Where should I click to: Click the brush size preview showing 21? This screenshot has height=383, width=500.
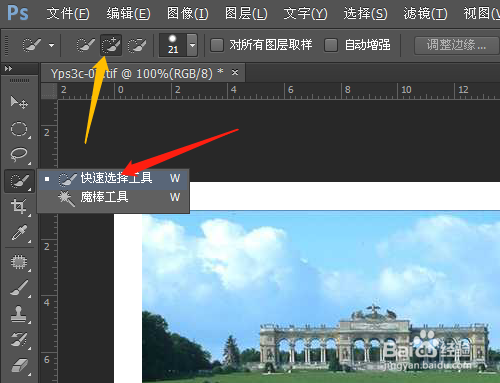tap(173, 45)
